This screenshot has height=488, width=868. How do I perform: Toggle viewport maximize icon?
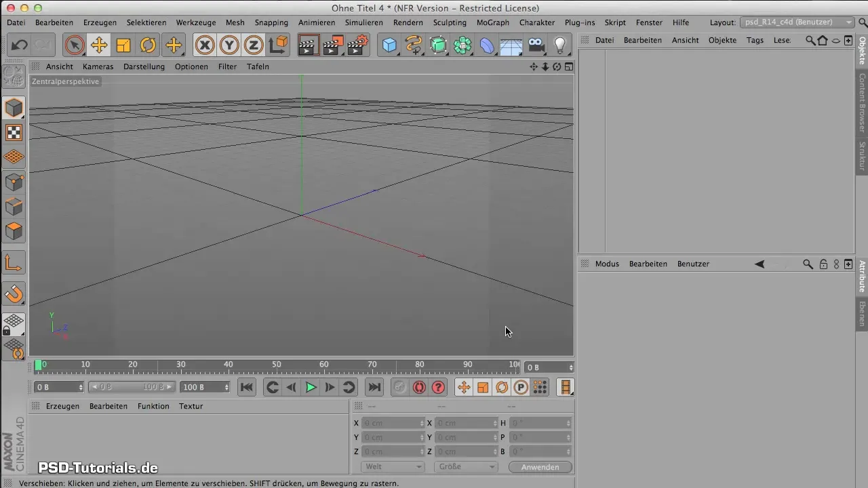(568, 66)
